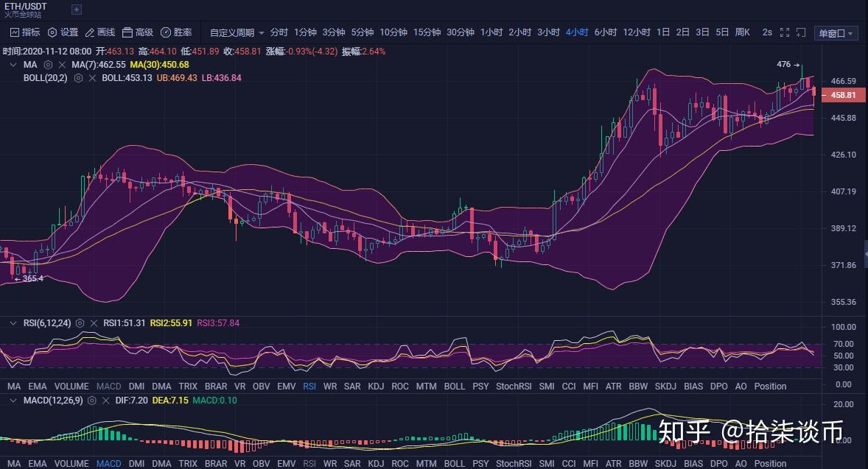Choose KDJ in the row under the RSI chart
Viewport: 868px width, 469px height.
[x=376, y=387]
